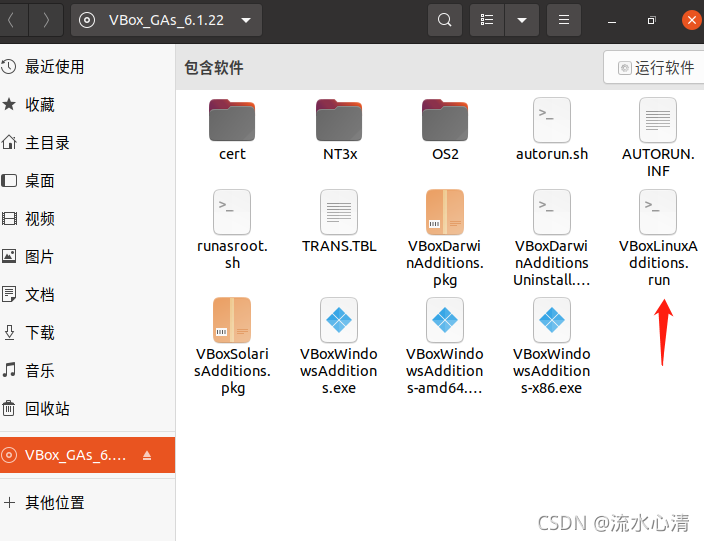Select the VBoxDarwinAdditionsUninstall script

pyautogui.click(x=552, y=238)
